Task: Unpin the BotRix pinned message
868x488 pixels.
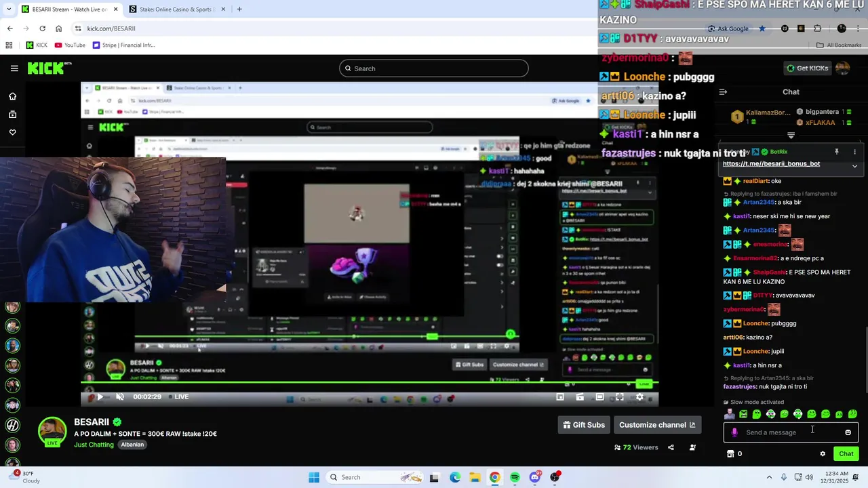Action: pyautogui.click(x=836, y=152)
